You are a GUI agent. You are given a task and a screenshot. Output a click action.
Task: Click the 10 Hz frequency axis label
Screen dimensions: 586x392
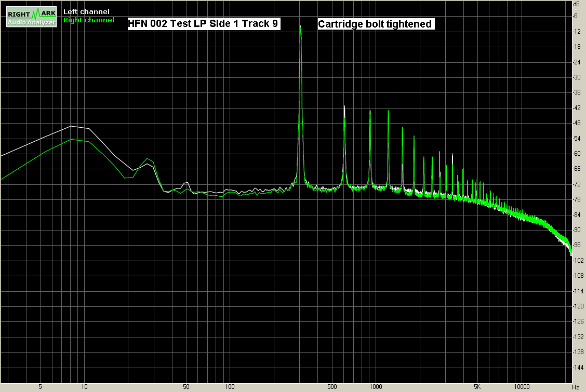click(x=85, y=387)
